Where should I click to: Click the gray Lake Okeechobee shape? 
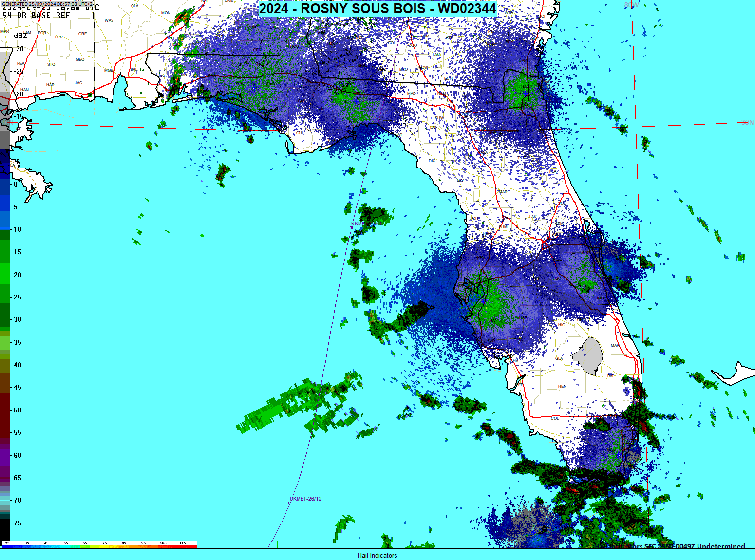click(x=587, y=356)
